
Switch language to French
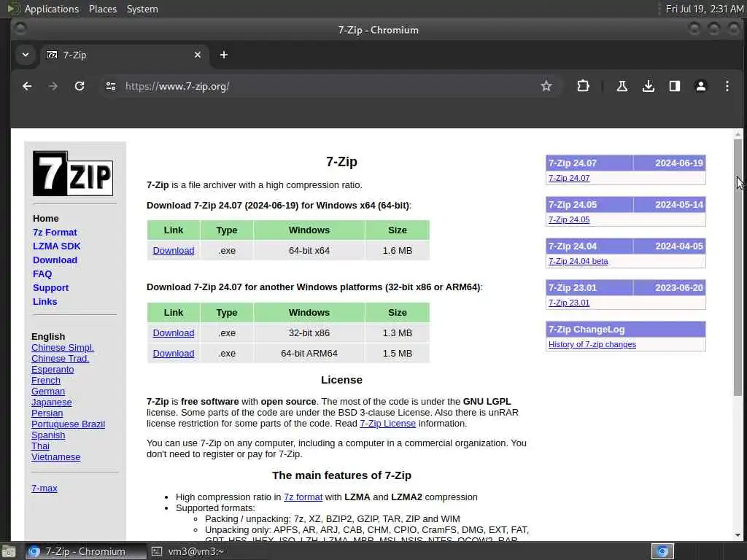(46, 381)
